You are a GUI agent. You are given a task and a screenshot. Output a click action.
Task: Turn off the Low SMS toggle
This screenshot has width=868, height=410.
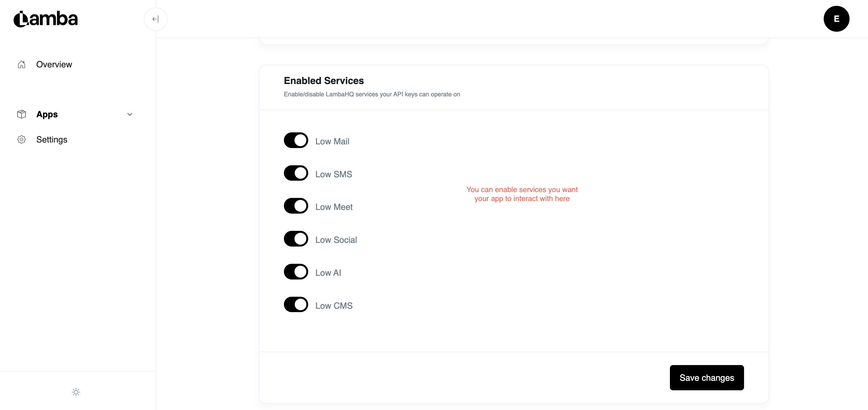coord(296,173)
